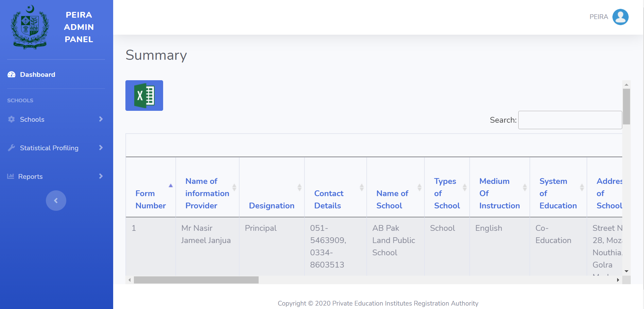Click the Schools gear icon
This screenshot has height=309, width=644.
pos(12,119)
